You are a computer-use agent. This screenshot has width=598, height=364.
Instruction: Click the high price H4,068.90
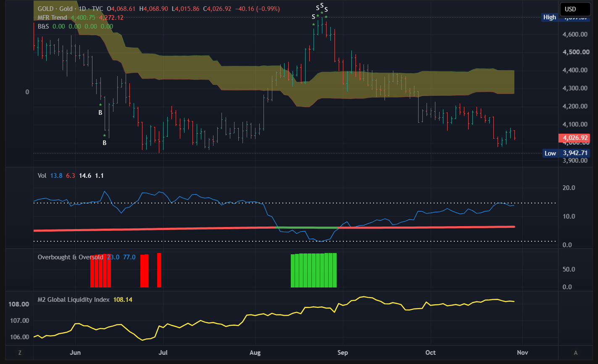155,9
